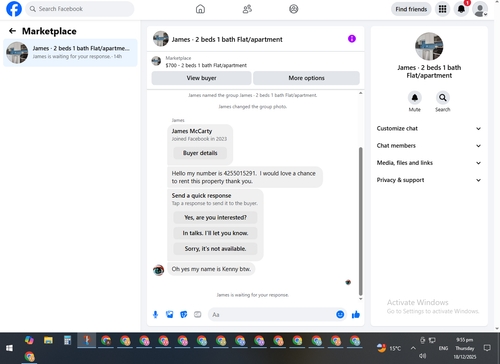Open the Friends icon in top bar
Viewport: 500px width, 364px height.
pyautogui.click(x=247, y=9)
